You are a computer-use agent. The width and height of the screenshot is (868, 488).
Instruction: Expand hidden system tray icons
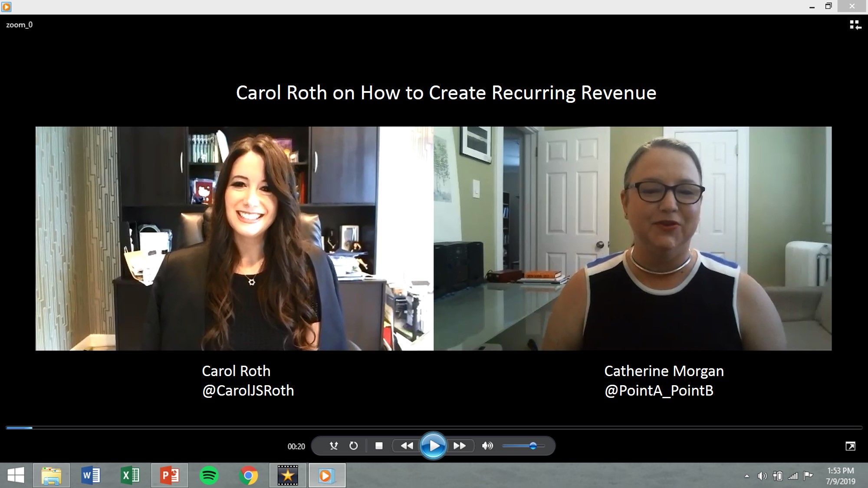pyautogui.click(x=747, y=476)
